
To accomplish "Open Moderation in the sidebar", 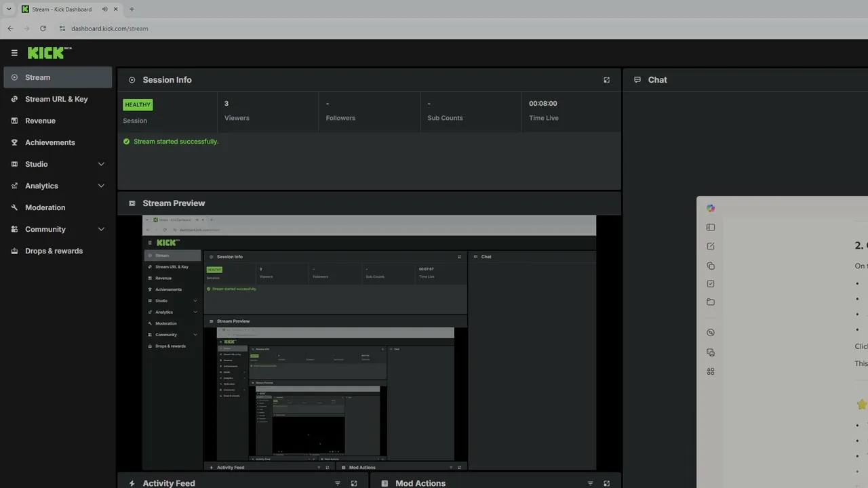I will 58,207.
